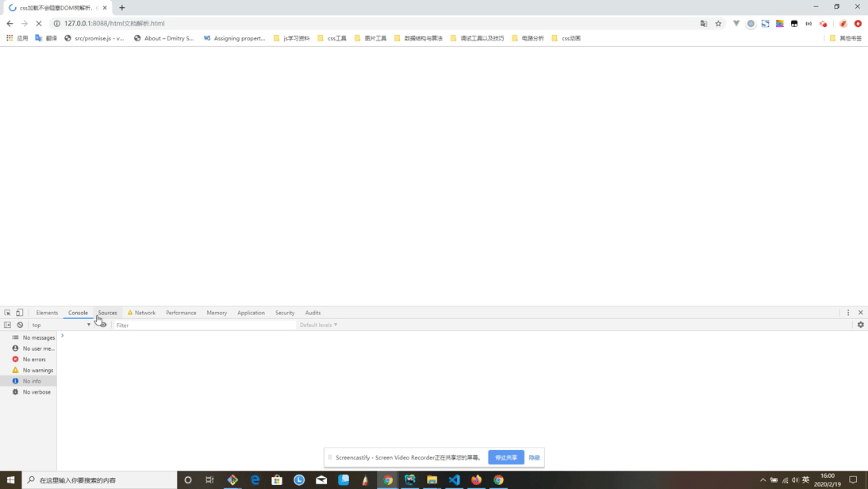Open the Tampermonkey extension icon
Screen dimensions: 868x489
click(x=794, y=23)
